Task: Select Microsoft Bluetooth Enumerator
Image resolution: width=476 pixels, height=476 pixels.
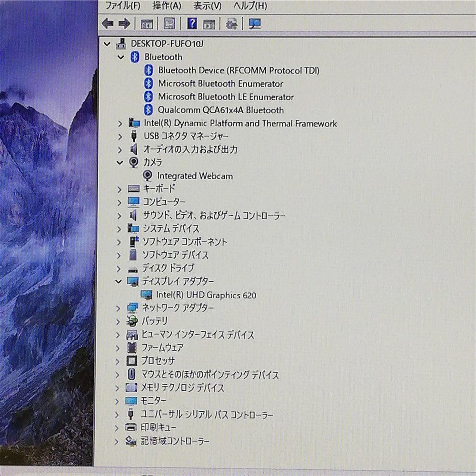Action: [x=220, y=83]
